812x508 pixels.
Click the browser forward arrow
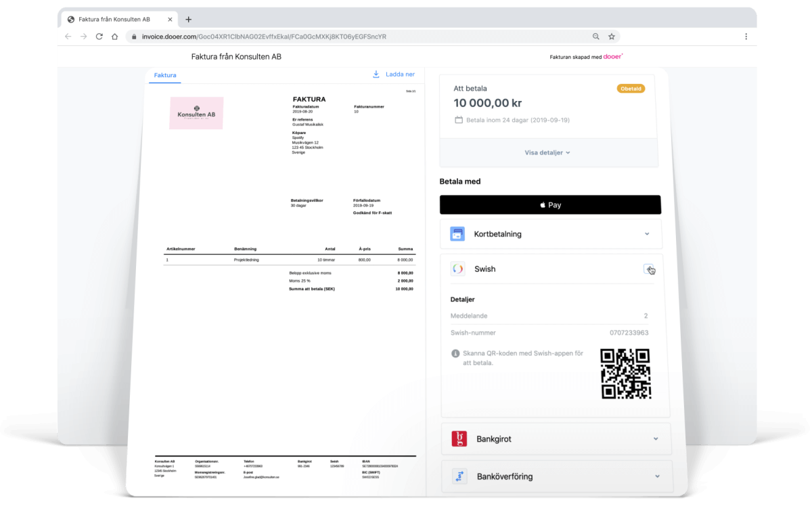pos(83,37)
